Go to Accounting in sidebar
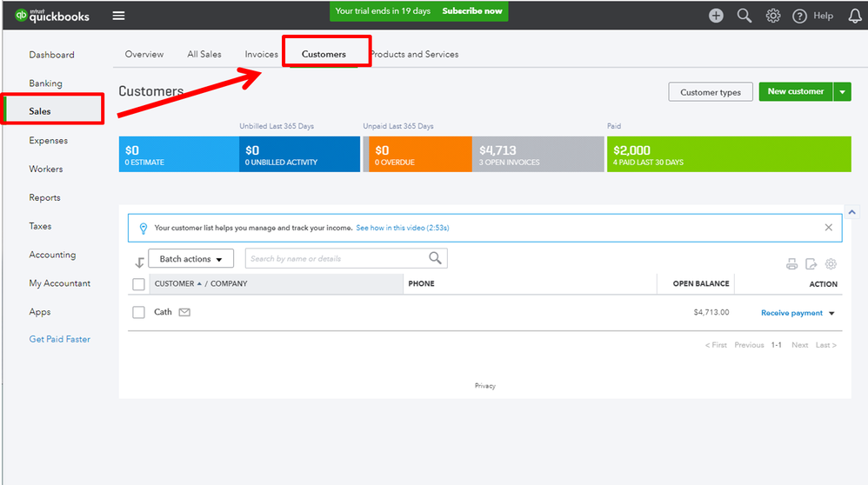This screenshot has width=868, height=485. pyautogui.click(x=52, y=255)
